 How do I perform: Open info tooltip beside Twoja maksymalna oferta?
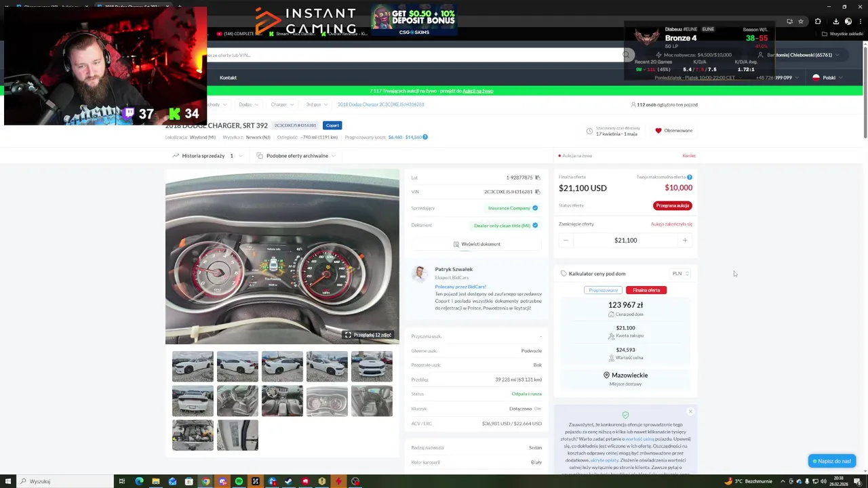[x=690, y=177]
